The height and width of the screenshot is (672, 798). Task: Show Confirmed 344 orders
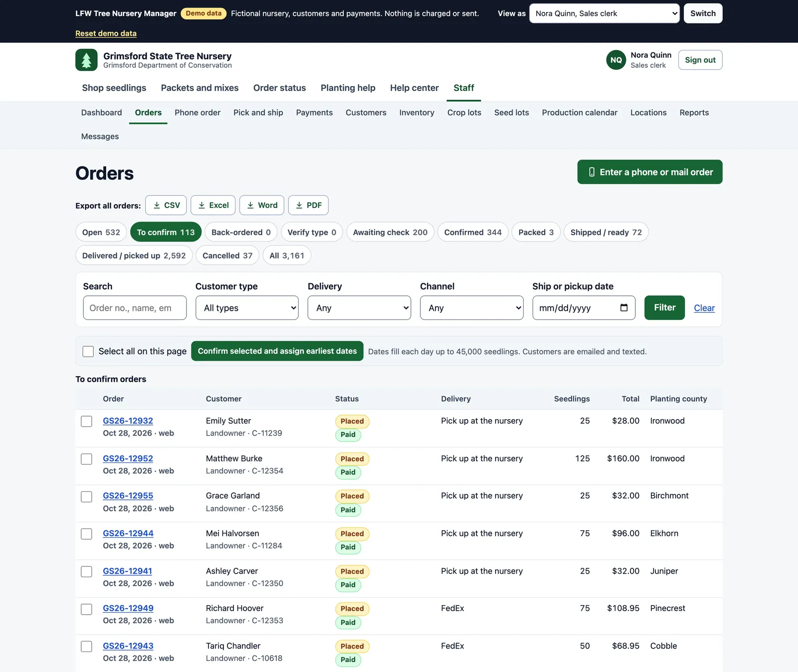473,232
